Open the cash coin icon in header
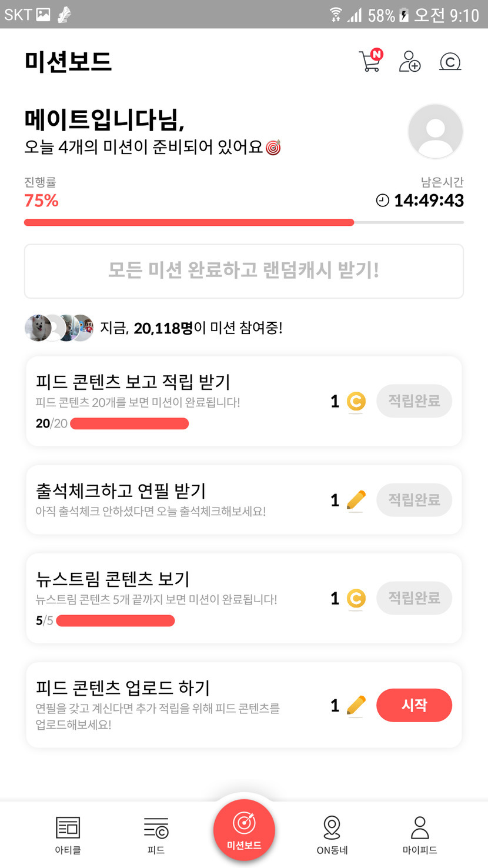488x868 pixels. pos(450,62)
